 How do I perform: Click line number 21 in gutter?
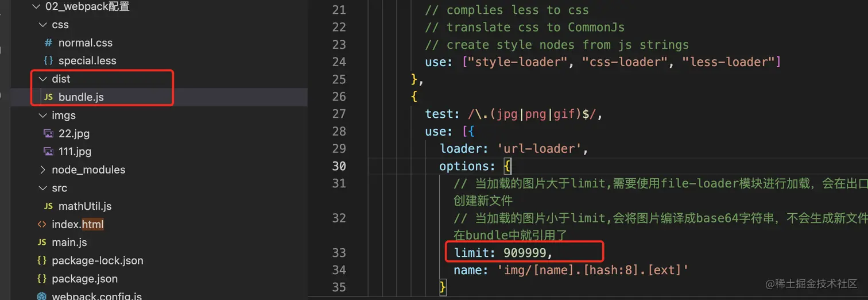coord(339,10)
